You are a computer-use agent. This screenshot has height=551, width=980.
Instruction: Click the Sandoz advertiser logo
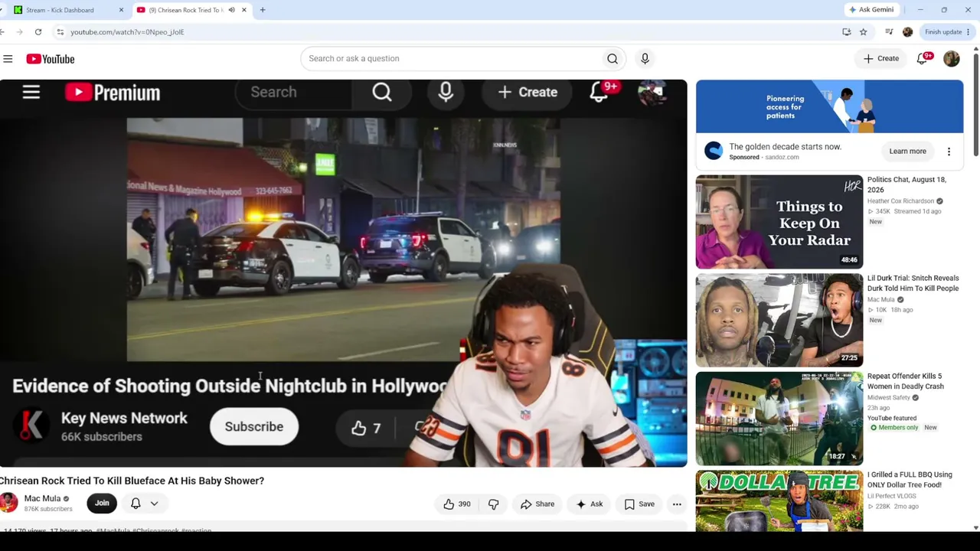tap(714, 151)
